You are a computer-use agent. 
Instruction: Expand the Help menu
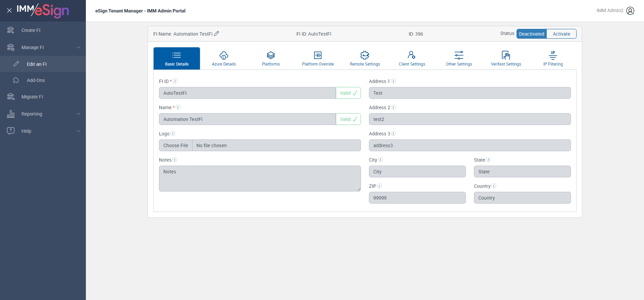(x=43, y=131)
